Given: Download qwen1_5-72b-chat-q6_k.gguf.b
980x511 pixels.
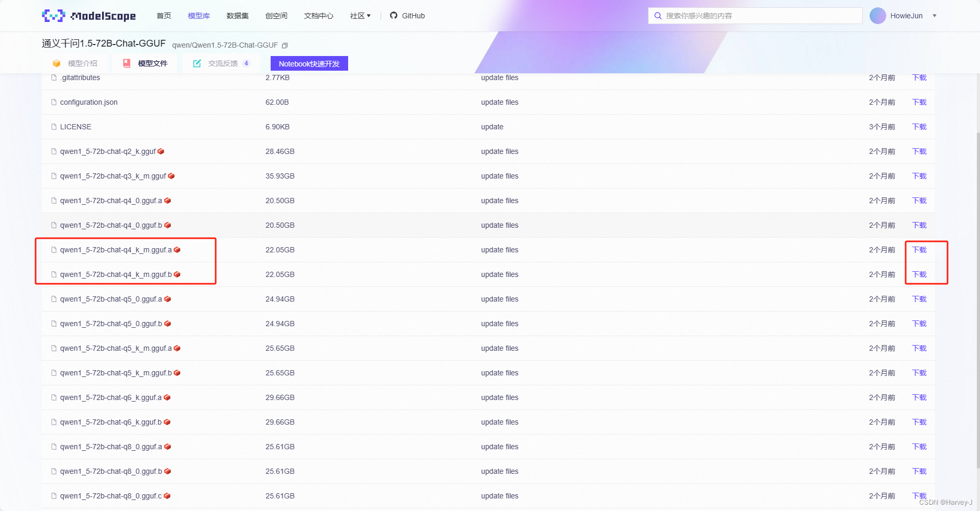Looking at the screenshot, I should [919, 422].
